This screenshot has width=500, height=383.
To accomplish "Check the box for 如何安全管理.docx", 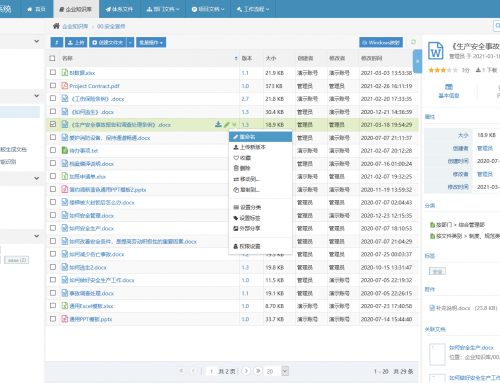I will [53, 215].
